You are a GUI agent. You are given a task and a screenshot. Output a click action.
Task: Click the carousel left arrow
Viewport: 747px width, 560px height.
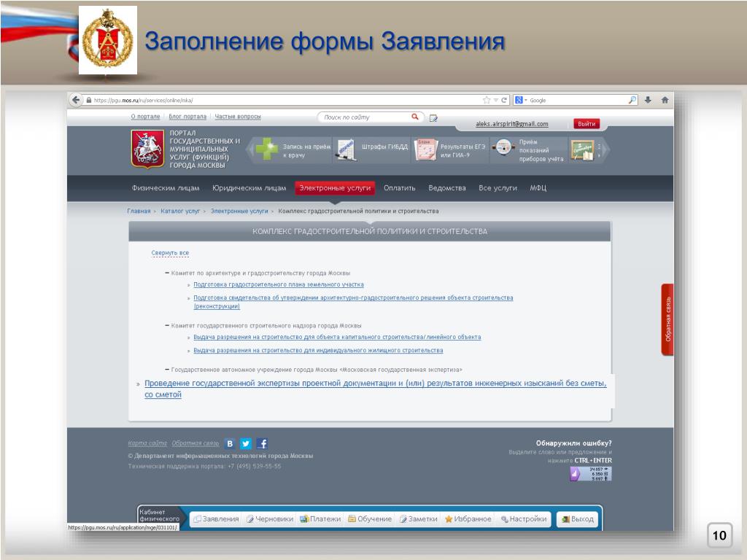point(249,150)
